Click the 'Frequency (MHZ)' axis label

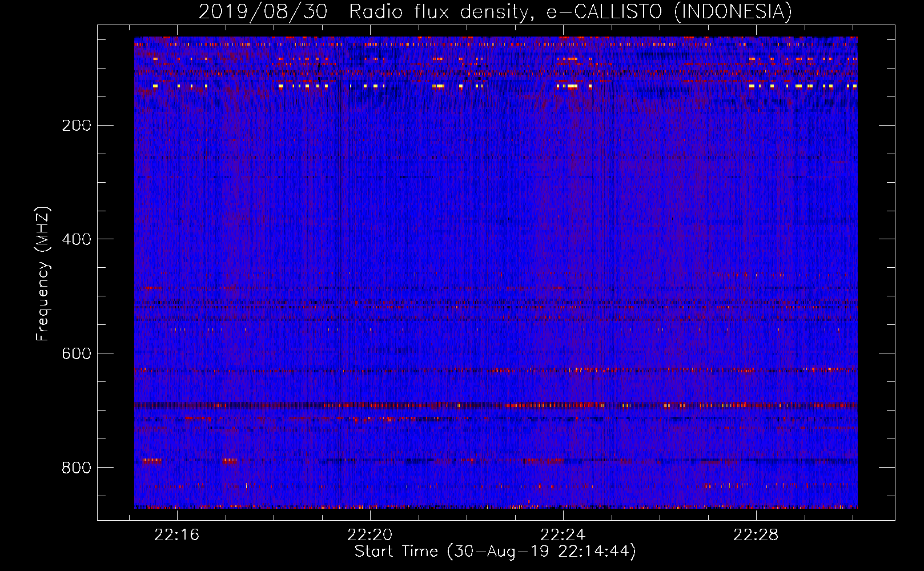43,274
